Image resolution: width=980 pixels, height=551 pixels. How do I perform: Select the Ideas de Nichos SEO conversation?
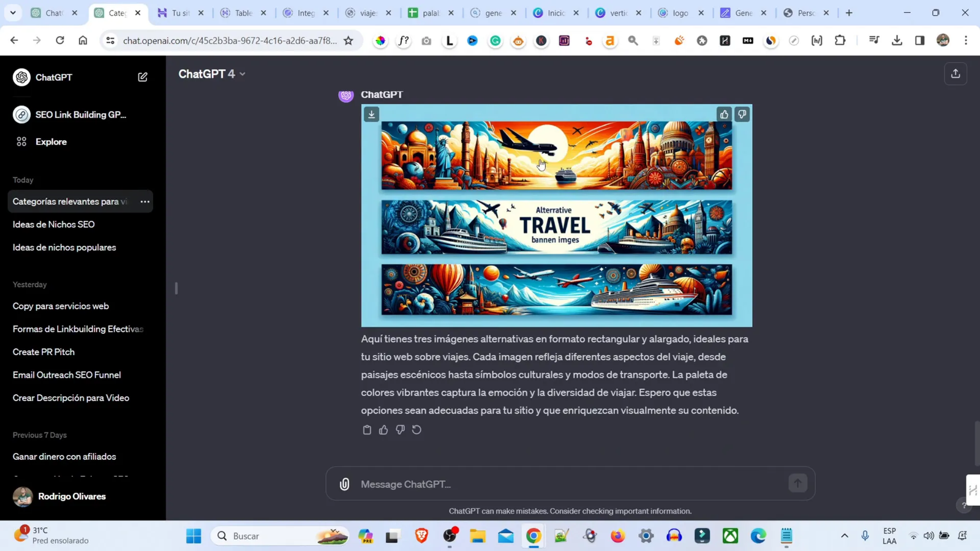pos(53,224)
